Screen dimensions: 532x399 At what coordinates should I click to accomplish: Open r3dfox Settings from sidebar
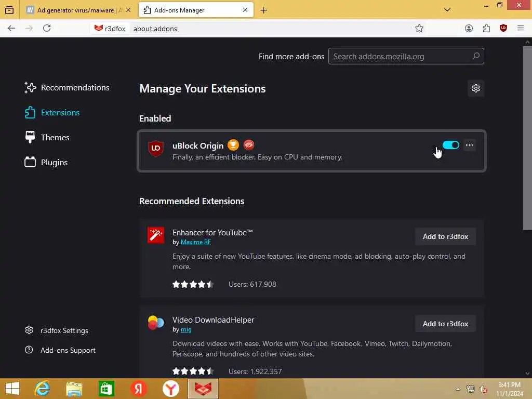coord(56,330)
